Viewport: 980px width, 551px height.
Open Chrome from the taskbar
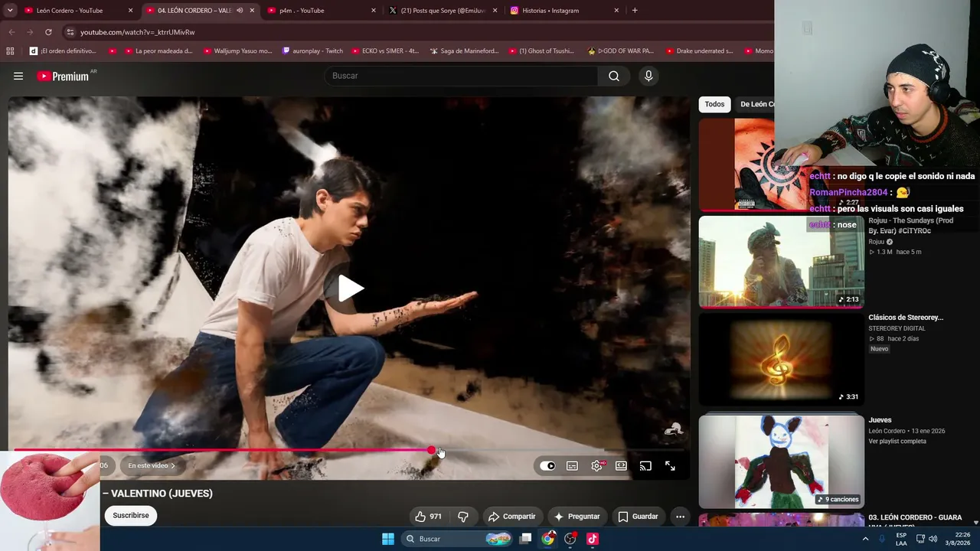pos(547,539)
